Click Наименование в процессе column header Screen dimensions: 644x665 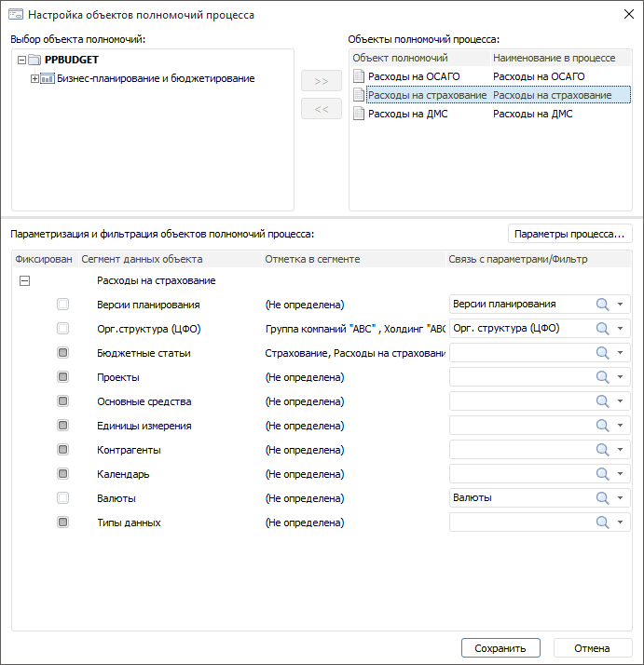click(x=554, y=58)
